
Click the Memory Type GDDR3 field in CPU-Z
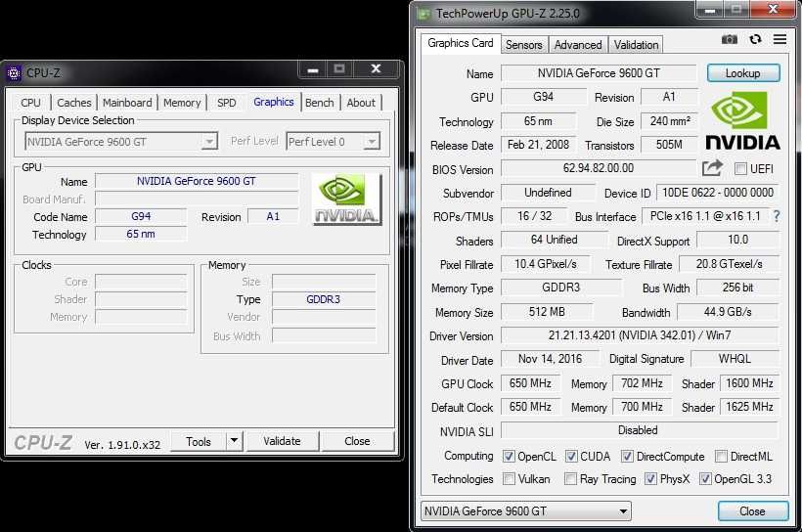(x=324, y=299)
